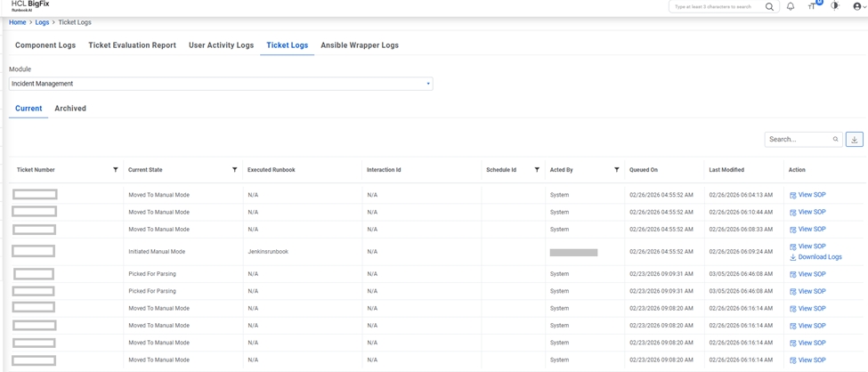Viewport: 868px width, 372px height.
Task: Open the user profile account menu
Action: [x=858, y=6]
